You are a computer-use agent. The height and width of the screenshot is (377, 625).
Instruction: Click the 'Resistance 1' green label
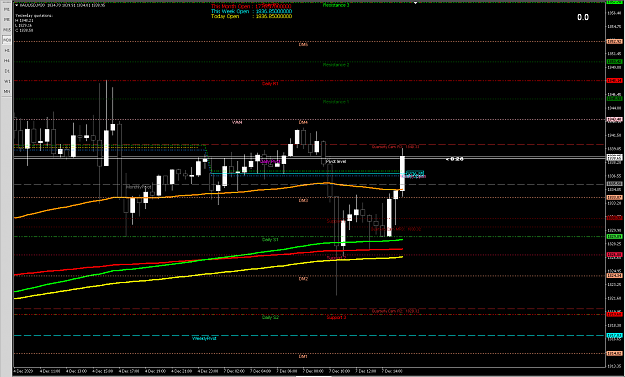336,102
